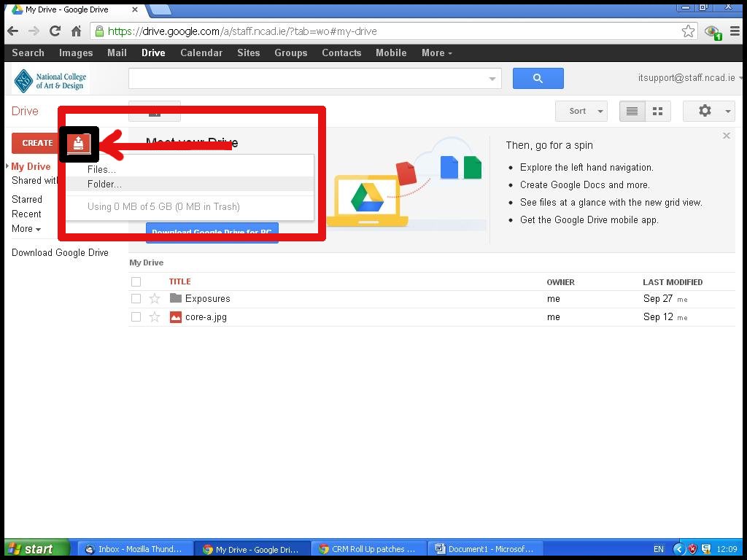Click in the Drive search field
This screenshot has height=560, width=747.
[x=309, y=79]
